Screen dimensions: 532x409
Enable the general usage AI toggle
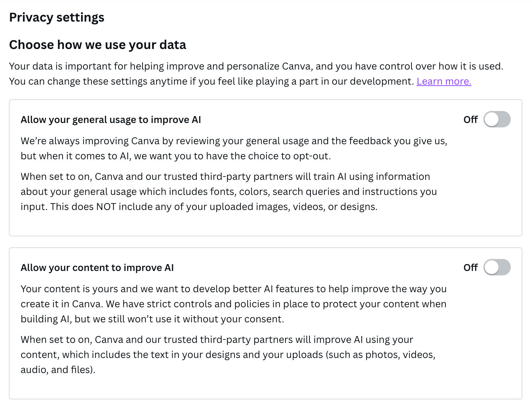pos(497,120)
